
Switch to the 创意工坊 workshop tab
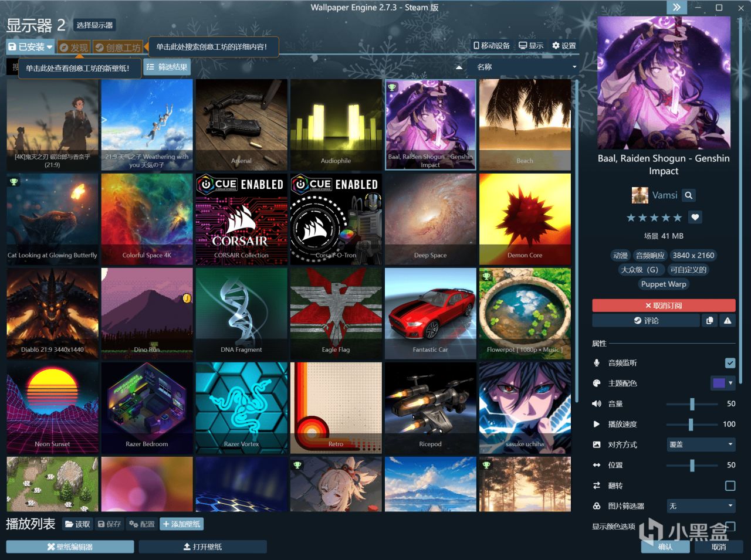(118, 47)
